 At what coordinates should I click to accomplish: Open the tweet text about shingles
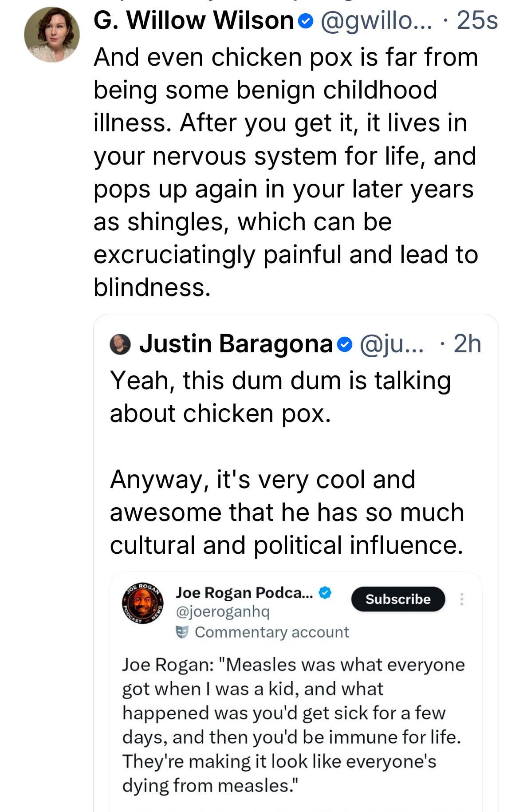pyautogui.click(x=285, y=172)
